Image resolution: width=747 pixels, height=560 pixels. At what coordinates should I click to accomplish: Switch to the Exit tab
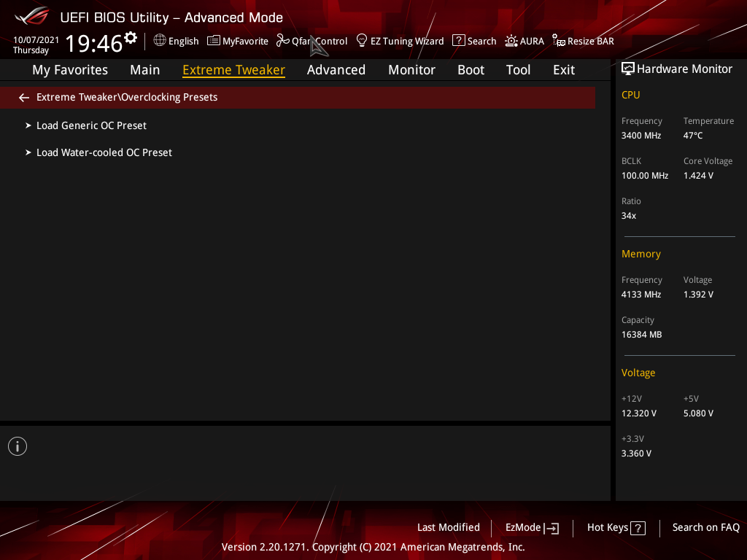click(564, 70)
